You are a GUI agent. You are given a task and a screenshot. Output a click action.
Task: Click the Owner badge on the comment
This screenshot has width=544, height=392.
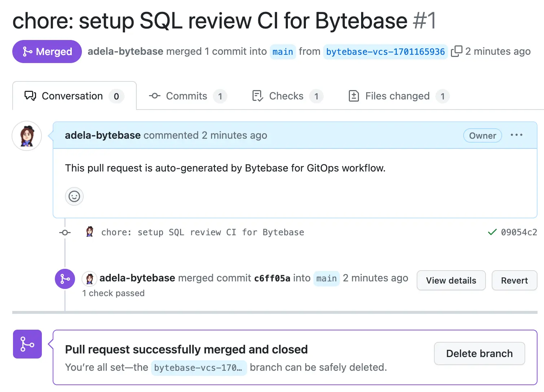pos(483,135)
